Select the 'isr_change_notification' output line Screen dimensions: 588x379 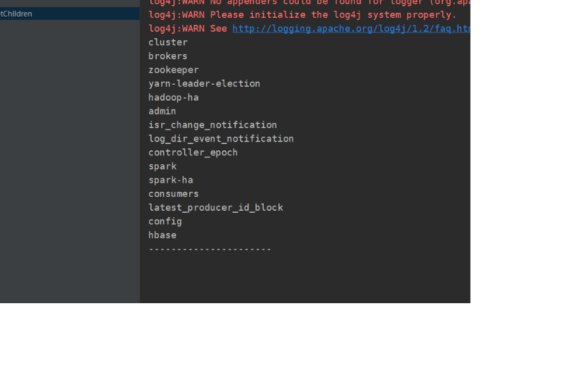click(x=212, y=125)
